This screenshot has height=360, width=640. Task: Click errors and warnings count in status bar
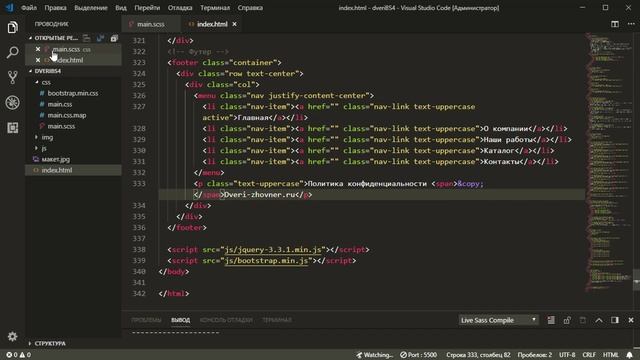pyautogui.click(x=18, y=355)
